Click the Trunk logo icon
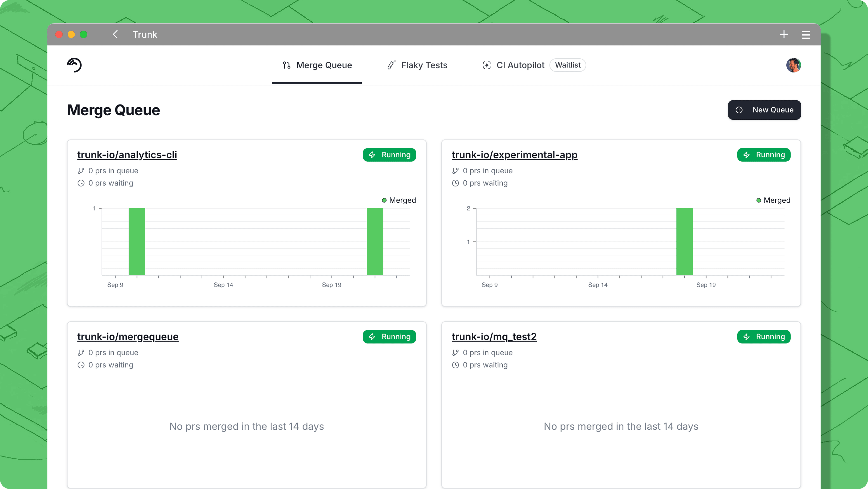868x489 pixels. point(74,65)
